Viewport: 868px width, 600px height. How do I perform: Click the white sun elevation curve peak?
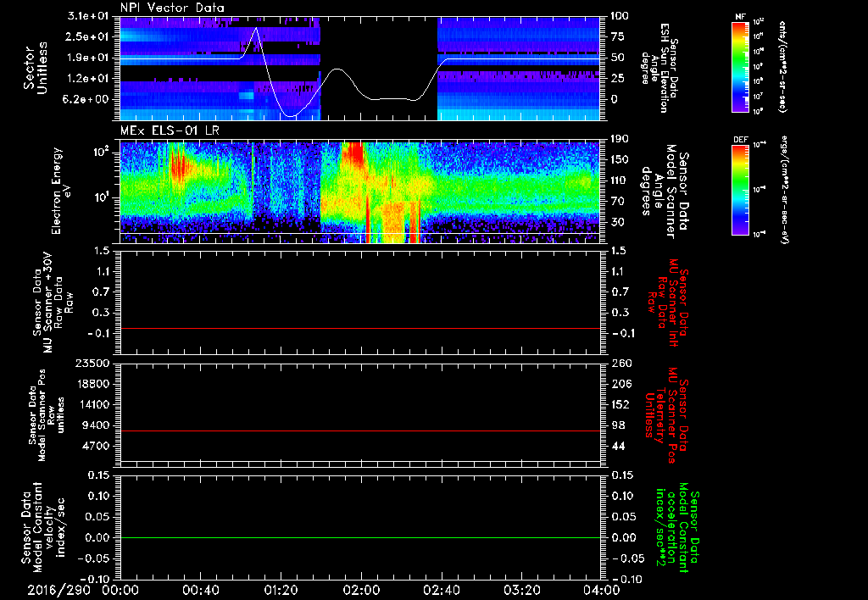click(x=256, y=28)
